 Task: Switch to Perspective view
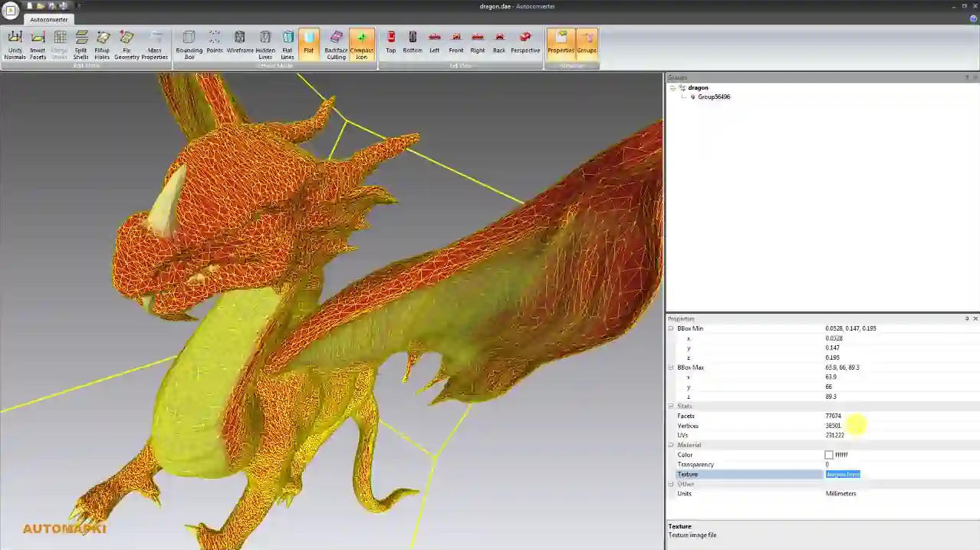click(525, 43)
